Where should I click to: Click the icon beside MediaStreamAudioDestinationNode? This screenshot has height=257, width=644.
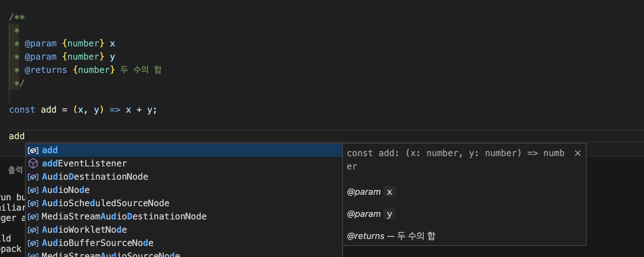click(33, 216)
